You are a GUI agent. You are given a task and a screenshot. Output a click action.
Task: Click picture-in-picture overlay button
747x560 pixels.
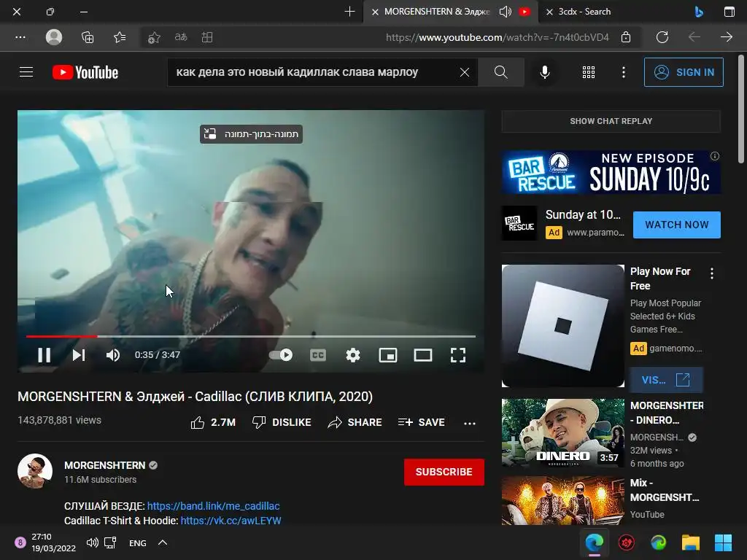point(251,134)
